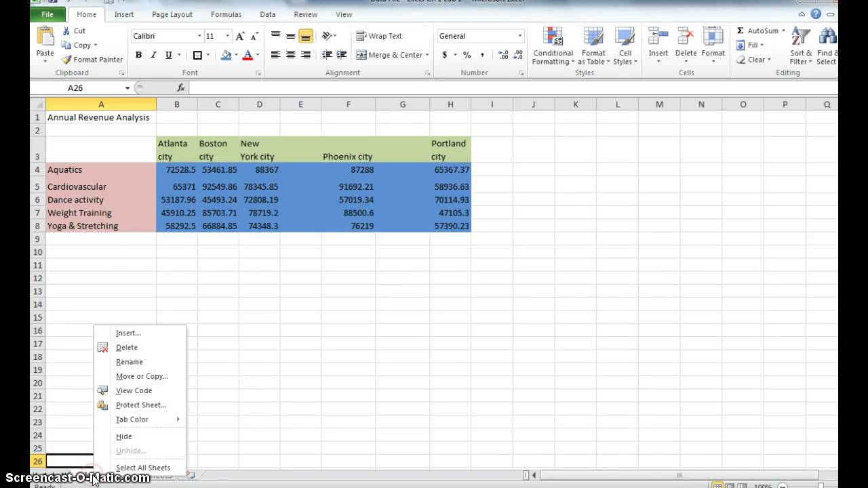
Task: Select cell containing Annual Revenue Analysis
Action: click(x=101, y=117)
